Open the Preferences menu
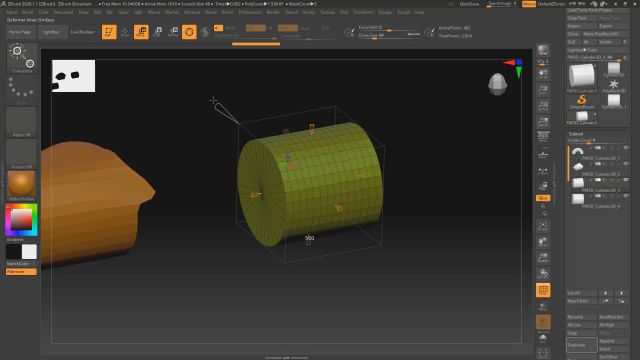640x360 pixels. click(250, 13)
